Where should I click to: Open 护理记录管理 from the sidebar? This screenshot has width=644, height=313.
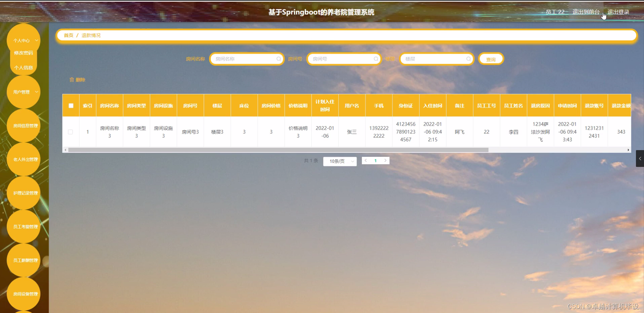[x=23, y=193]
